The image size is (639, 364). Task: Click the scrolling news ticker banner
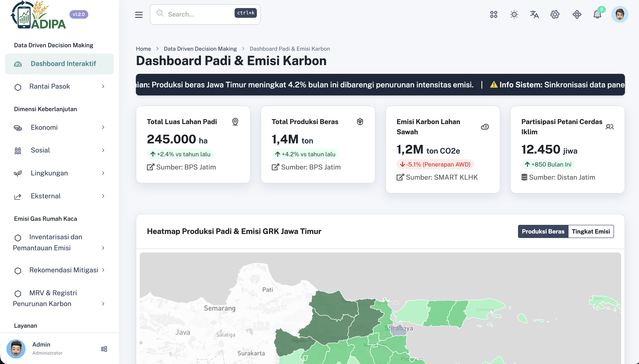click(x=380, y=84)
